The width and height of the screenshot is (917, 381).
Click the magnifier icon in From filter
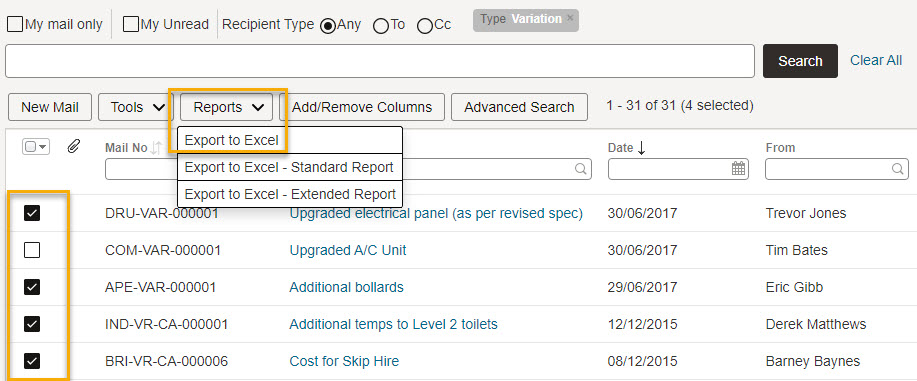point(897,169)
